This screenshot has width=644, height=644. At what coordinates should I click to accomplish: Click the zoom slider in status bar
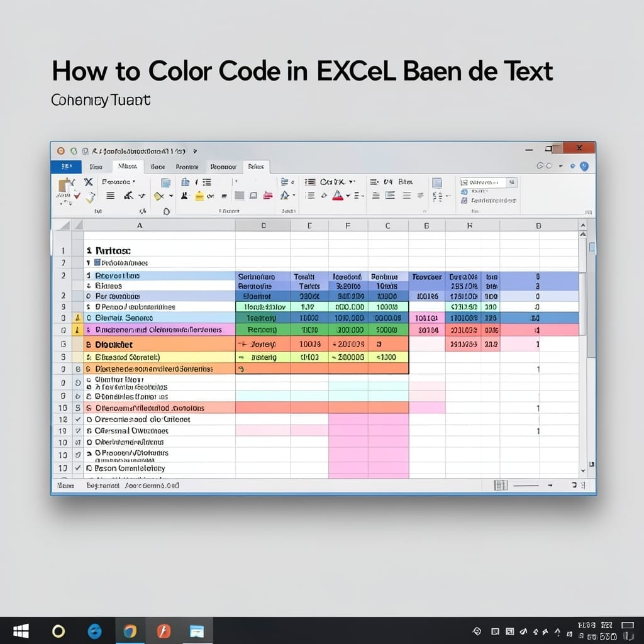click(526, 486)
